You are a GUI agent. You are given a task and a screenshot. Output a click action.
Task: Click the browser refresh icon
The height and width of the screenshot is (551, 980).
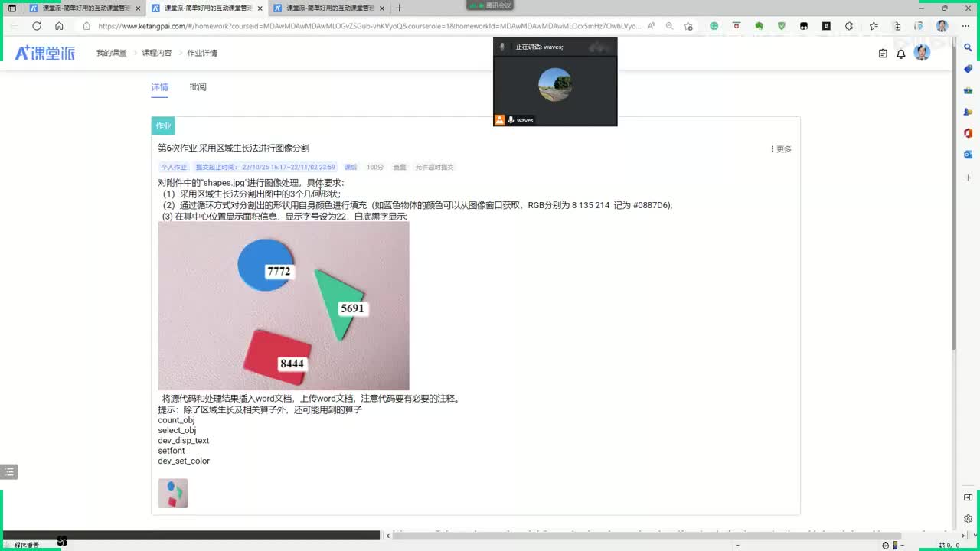36,25
